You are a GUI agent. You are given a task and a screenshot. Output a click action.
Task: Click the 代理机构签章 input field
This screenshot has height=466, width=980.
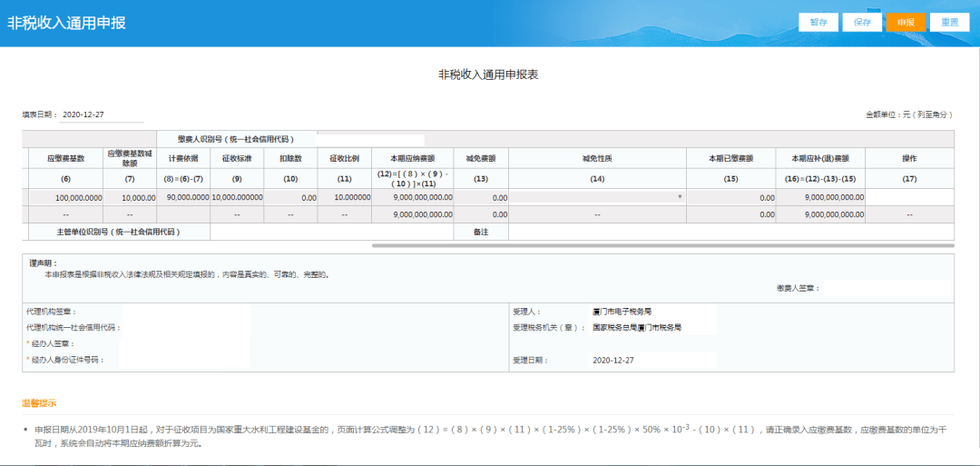pyautogui.click(x=185, y=312)
